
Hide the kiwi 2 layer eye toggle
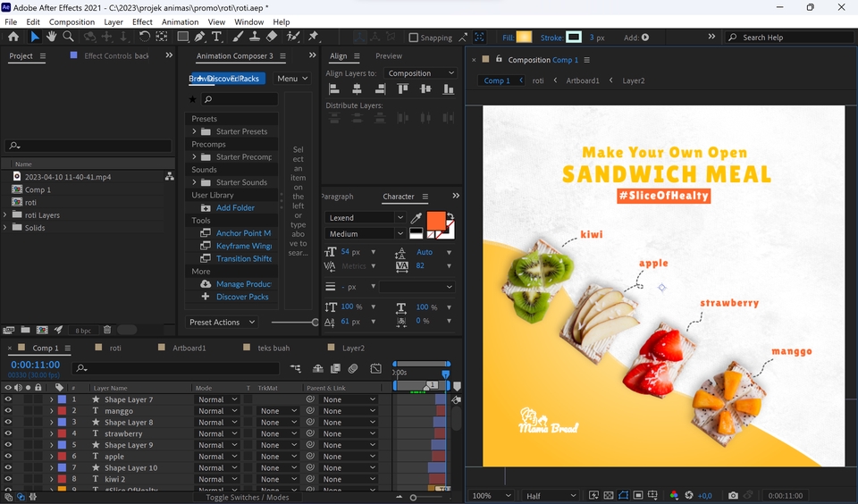[8, 479]
